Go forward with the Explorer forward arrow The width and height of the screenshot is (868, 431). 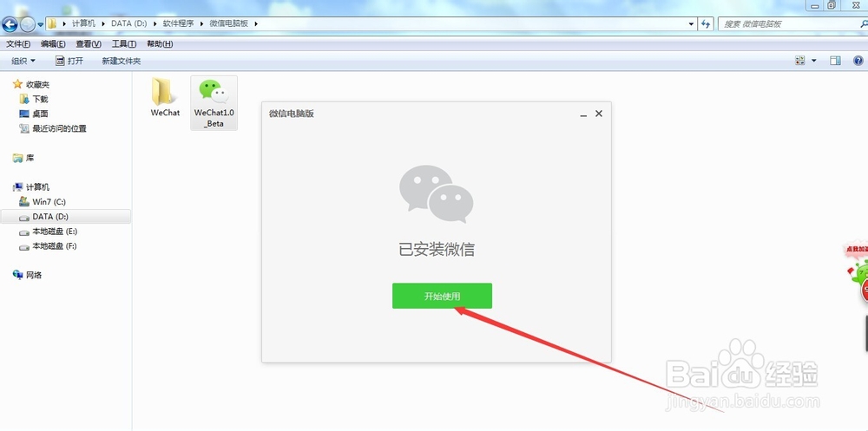(x=27, y=24)
